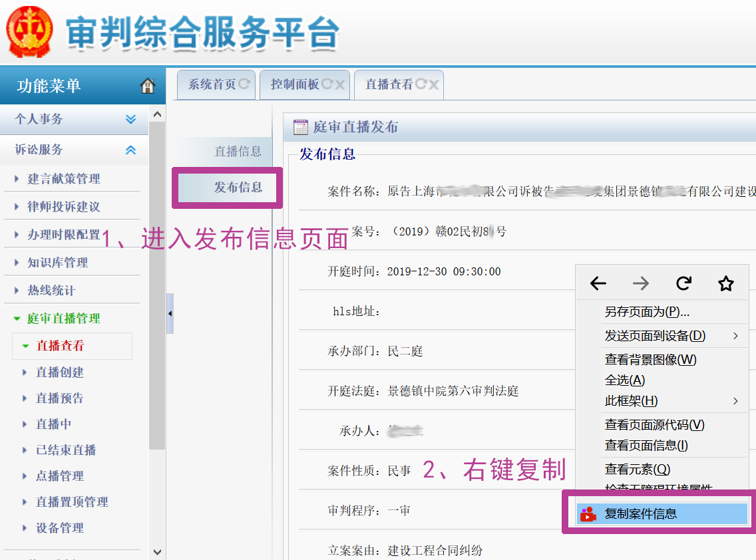This screenshot has height=560, width=756.
Task: Click the sidebar scrollbar down arrow
Action: [157, 551]
